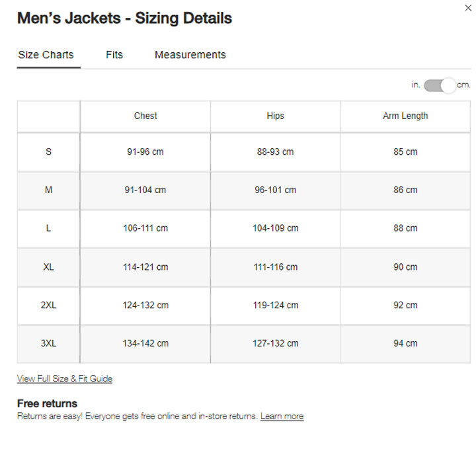Toggle the in./cm. unit switch
The width and height of the screenshot is (476, 449).
(x=440, y=85)
